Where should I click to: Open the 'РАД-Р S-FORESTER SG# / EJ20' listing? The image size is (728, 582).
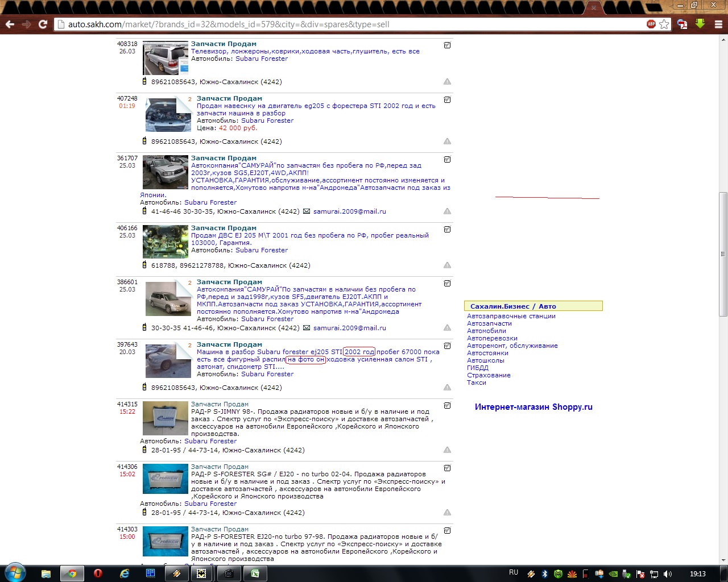318,485
